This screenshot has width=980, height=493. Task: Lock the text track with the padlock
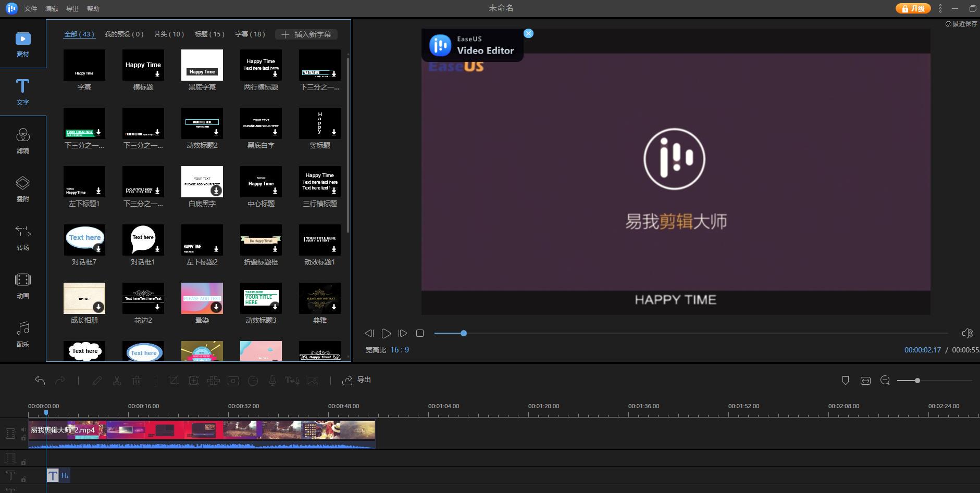click(x=23, y=479)
